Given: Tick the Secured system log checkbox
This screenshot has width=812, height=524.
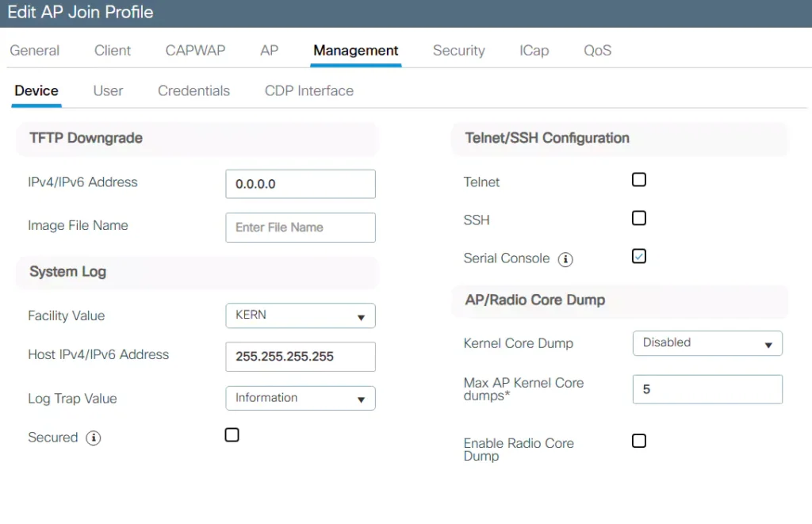Looking at the screenshot, I should [x=232, y=435].
